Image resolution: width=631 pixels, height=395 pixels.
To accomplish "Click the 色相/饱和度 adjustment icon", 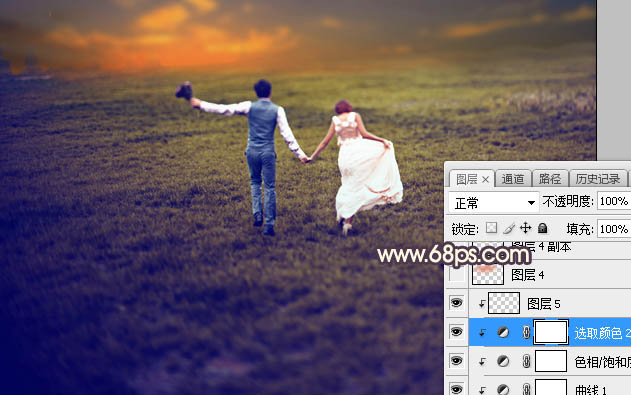I will coord(503,361).
